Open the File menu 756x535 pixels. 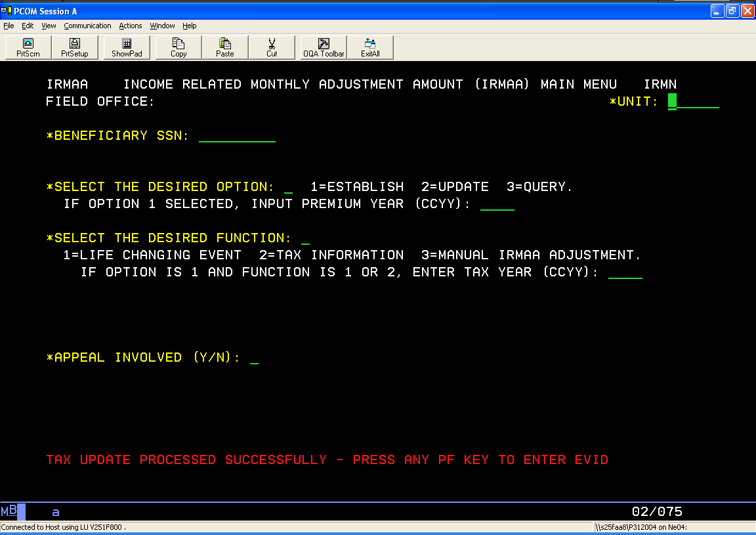coord(9,26)
